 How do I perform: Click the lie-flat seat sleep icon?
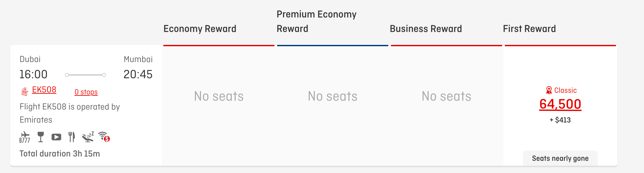(88, 137)
